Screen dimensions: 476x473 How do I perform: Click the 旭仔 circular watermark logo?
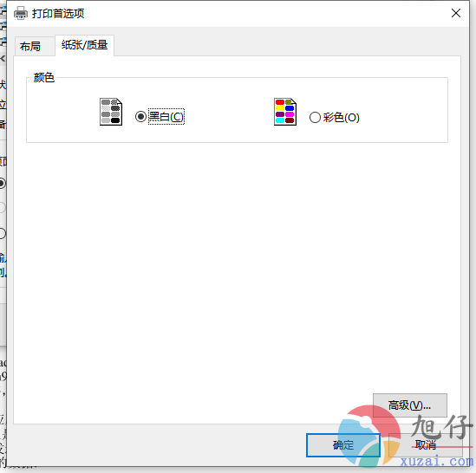369,436
